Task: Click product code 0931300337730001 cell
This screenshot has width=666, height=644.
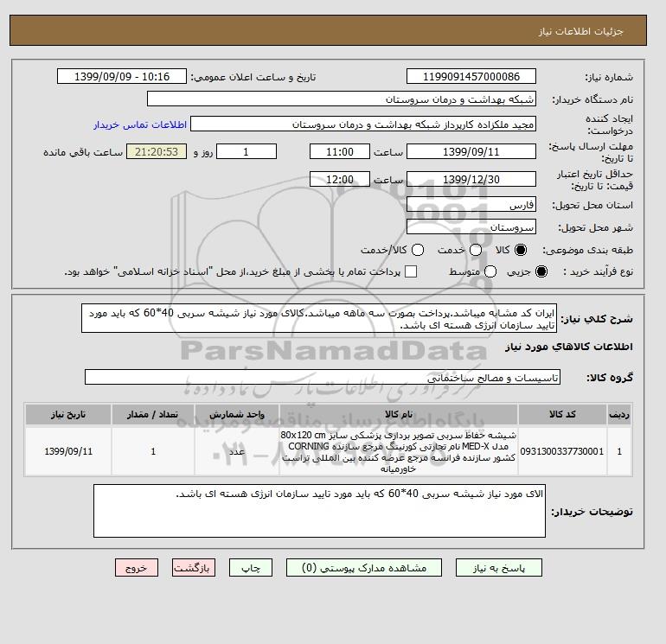Action: tap(562, 451)
